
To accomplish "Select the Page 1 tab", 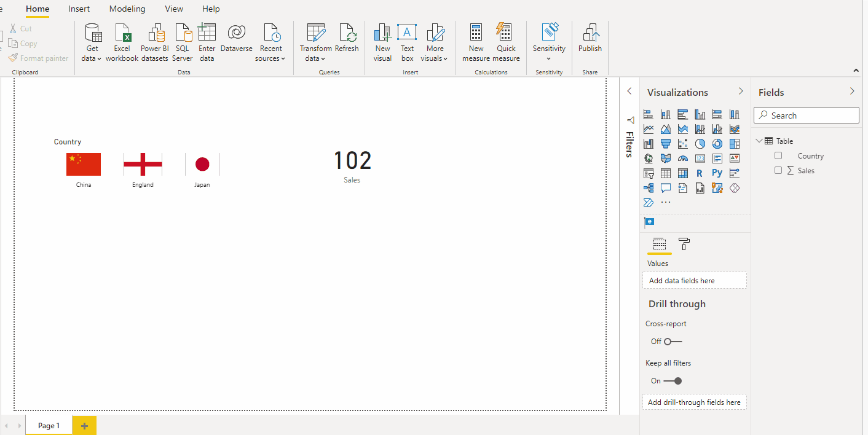I will 49,426.
